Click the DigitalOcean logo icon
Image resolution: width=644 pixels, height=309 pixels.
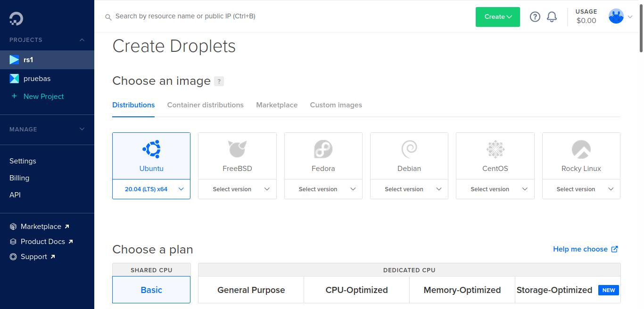click(x=16, y=18)
